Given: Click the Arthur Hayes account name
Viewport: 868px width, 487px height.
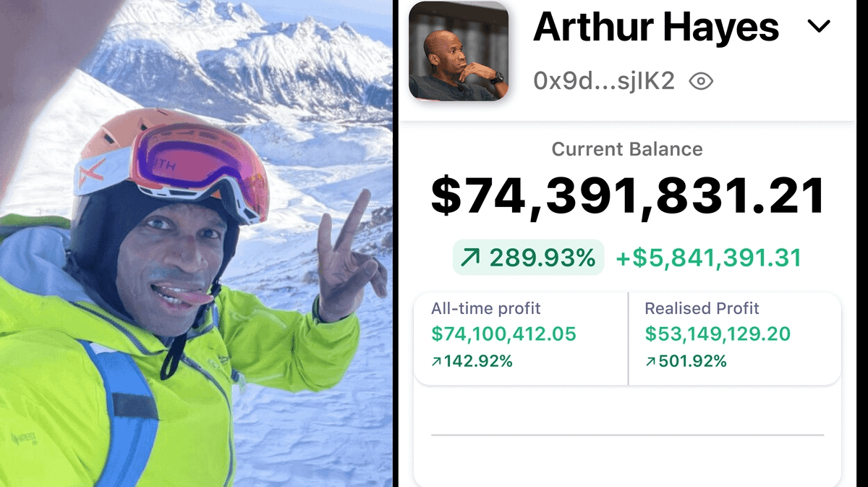Looking at the screenshot, I should point(656,26).
